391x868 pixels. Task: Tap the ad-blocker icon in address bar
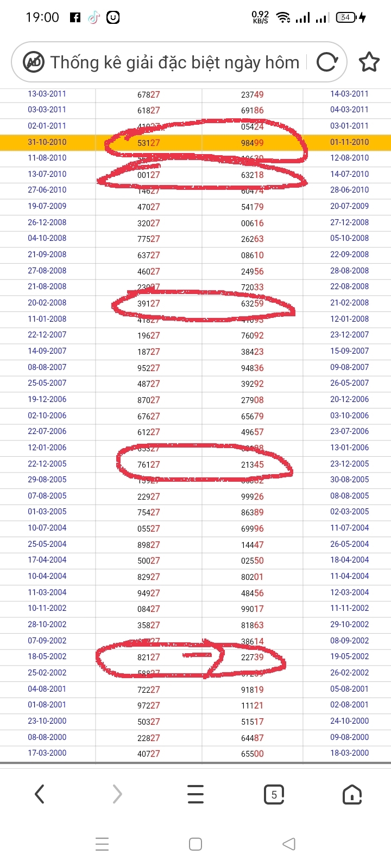34,62
